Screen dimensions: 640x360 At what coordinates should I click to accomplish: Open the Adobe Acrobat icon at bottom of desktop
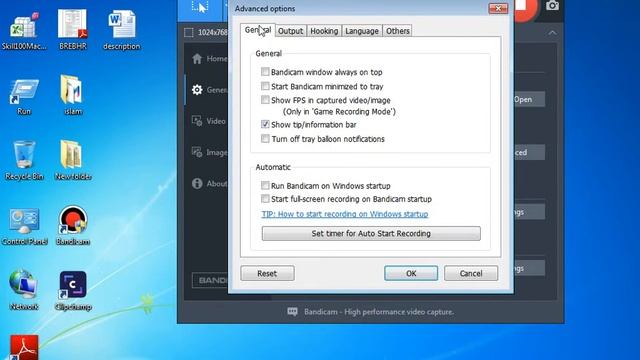tap(24, 347)
